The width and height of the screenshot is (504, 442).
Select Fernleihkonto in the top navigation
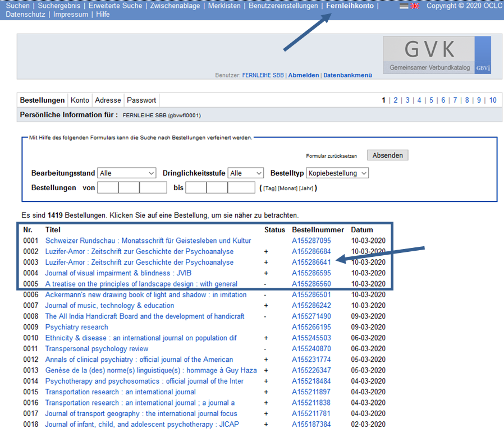pos(350,6)
